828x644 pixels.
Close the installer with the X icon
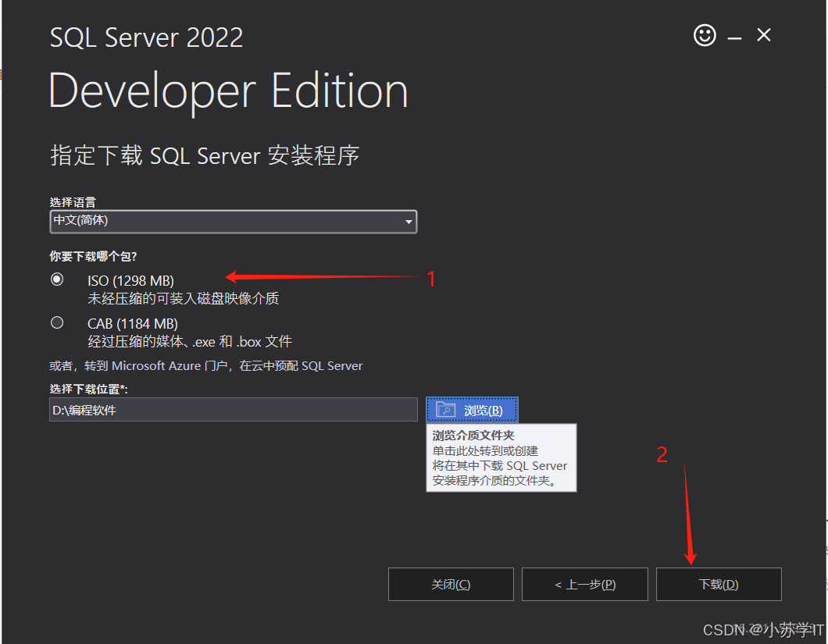click(764, 35)
